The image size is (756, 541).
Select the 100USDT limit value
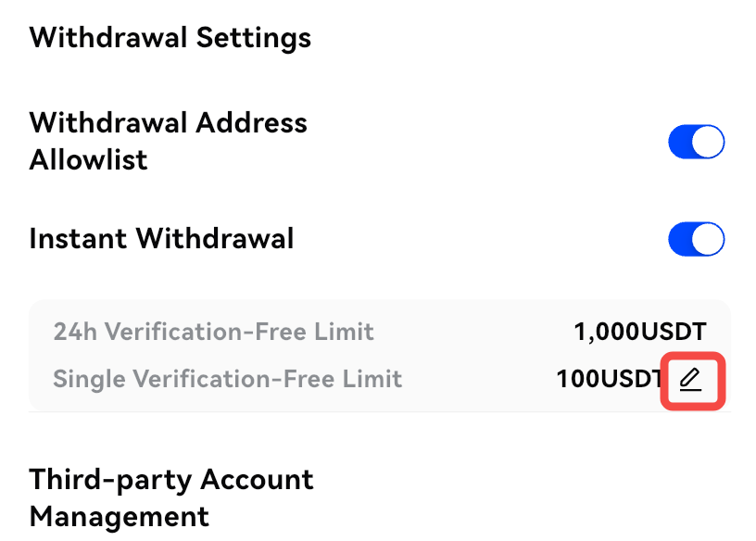(610, 379)
